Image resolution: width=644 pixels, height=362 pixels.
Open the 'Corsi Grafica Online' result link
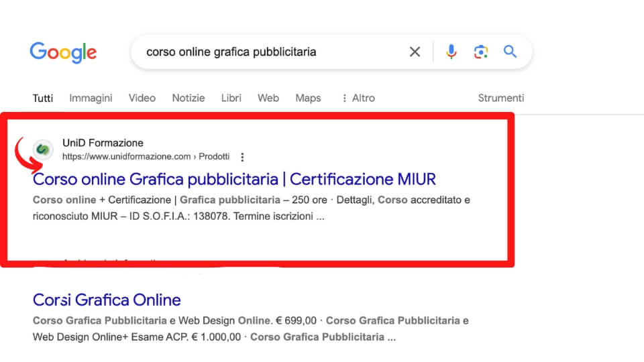(x=107, y=300)
